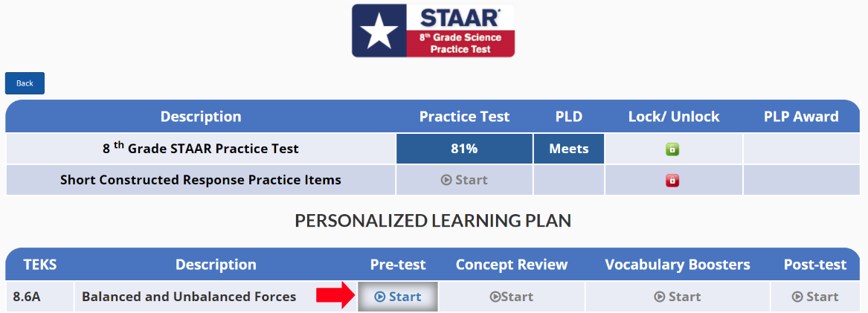Click the 8.6A TEKS code
Viewport: 868px width, 313px height.
click(x=27, y=297)
